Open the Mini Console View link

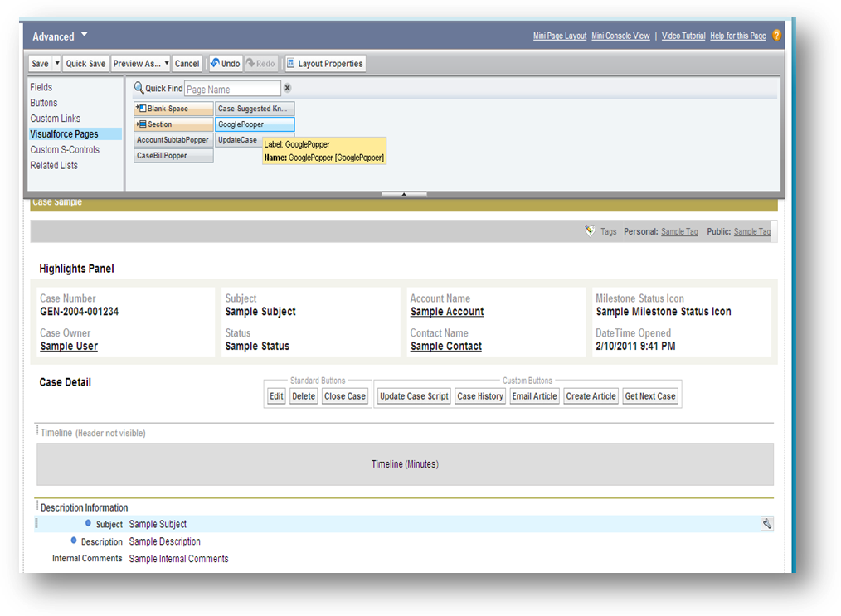[x=620, y=36]
